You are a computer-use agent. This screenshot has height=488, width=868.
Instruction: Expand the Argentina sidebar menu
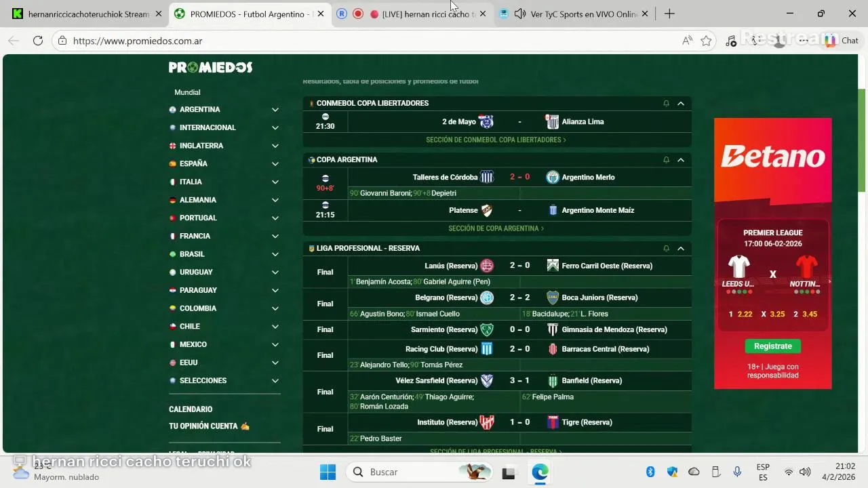tap(275, 110)
